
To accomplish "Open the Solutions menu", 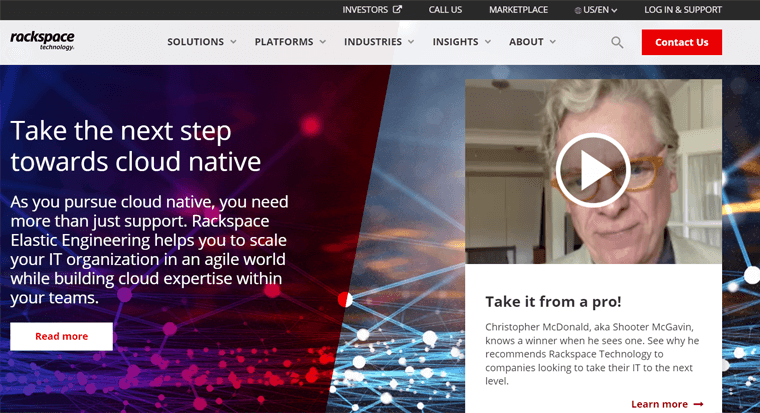I will (195, 42).
